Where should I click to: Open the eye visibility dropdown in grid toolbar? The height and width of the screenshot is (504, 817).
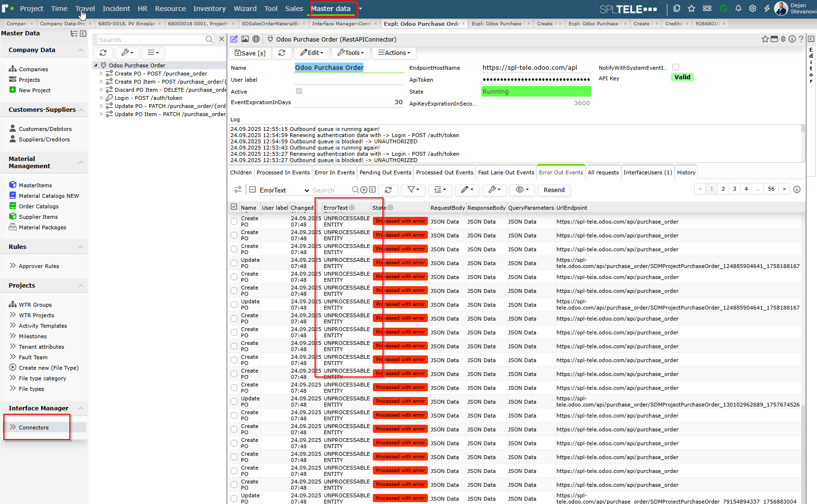click(522, 190)
